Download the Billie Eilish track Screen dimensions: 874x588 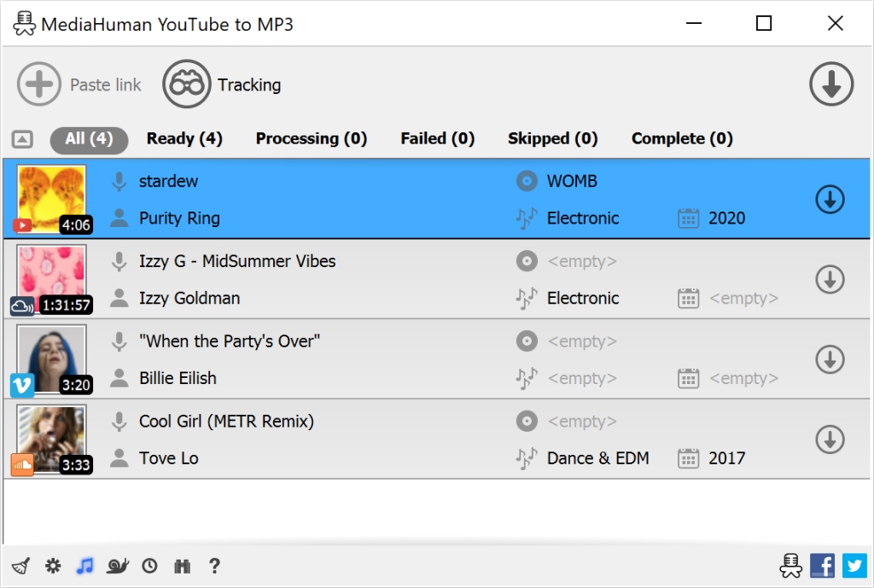coord(830,359)
